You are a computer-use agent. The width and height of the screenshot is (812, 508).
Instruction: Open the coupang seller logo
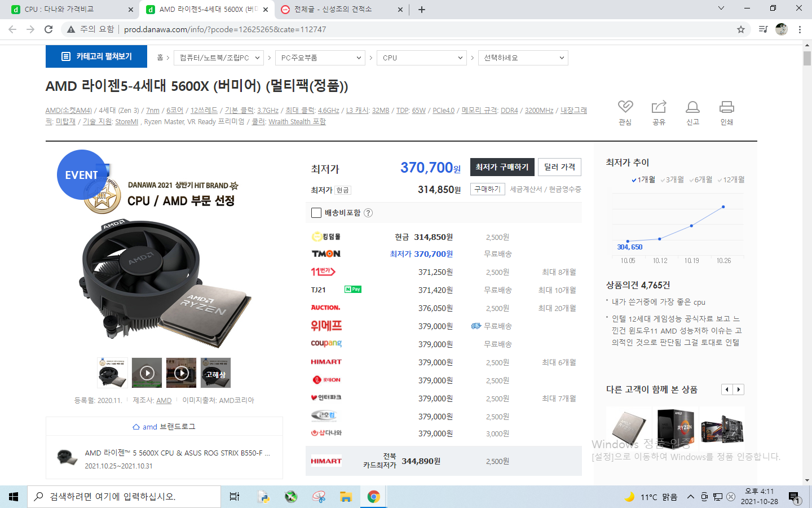tap(326, 343)
